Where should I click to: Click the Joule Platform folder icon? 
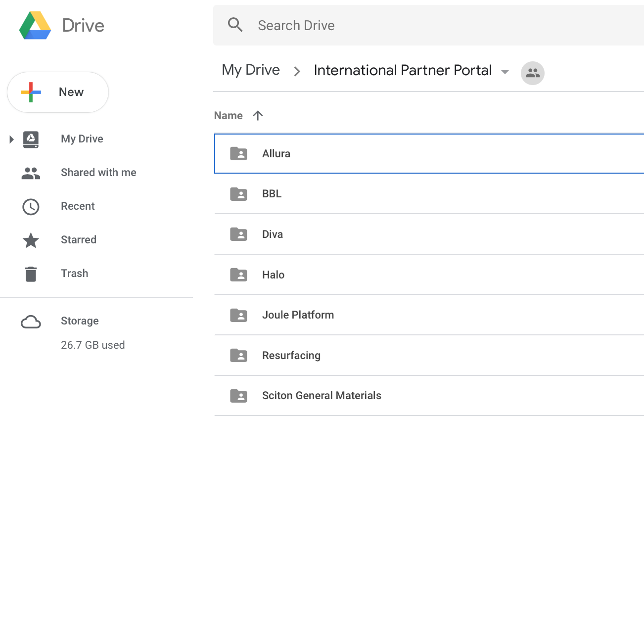tap(238, 315)
